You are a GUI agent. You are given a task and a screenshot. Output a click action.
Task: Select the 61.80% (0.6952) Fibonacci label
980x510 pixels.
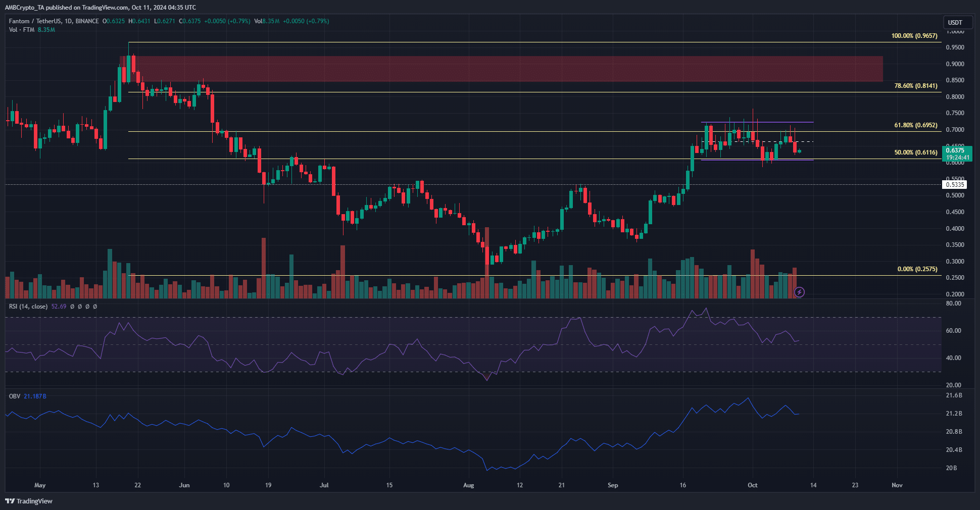pos(916,125)
